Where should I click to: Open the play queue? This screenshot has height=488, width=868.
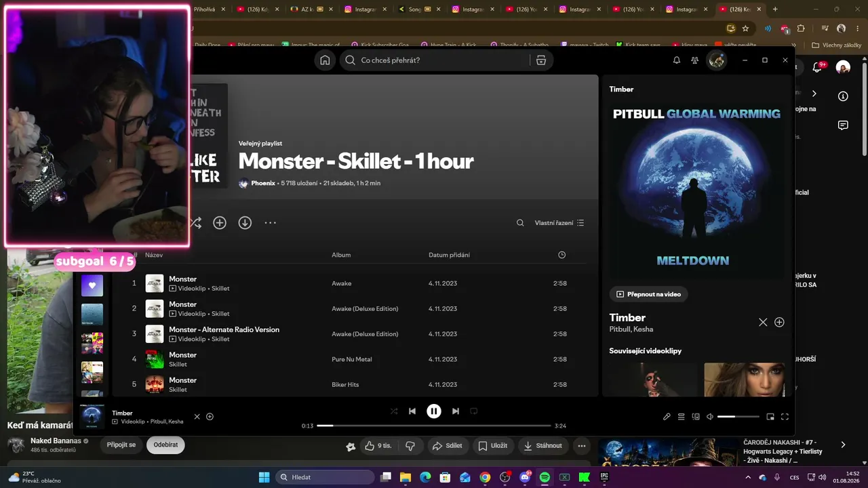pyautogui.click(x=682, y=417)
